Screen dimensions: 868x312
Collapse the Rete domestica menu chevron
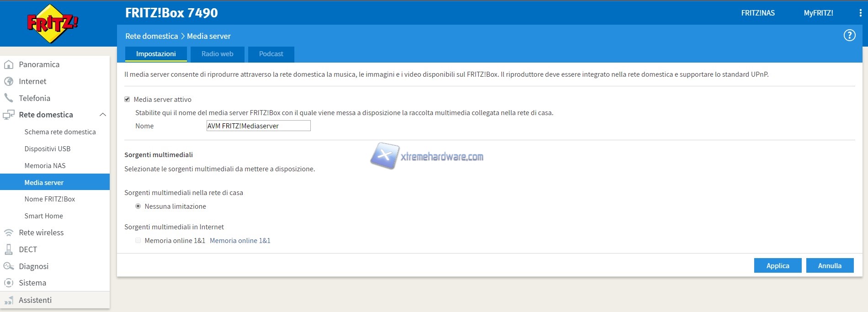(102, 115)
